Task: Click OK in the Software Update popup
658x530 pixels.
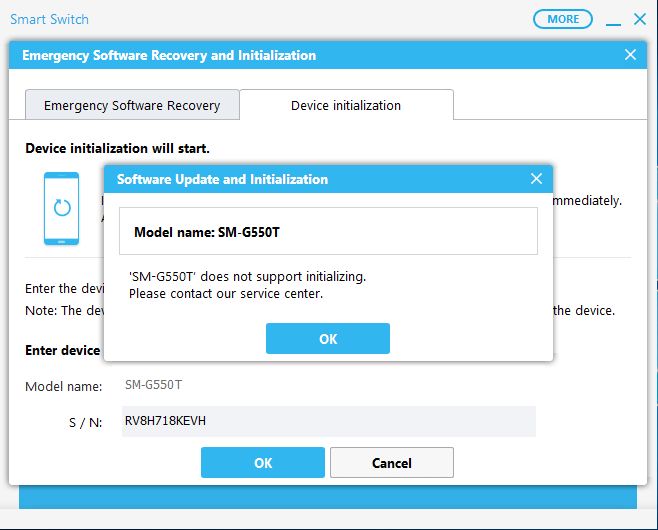Action: [328, 338]
